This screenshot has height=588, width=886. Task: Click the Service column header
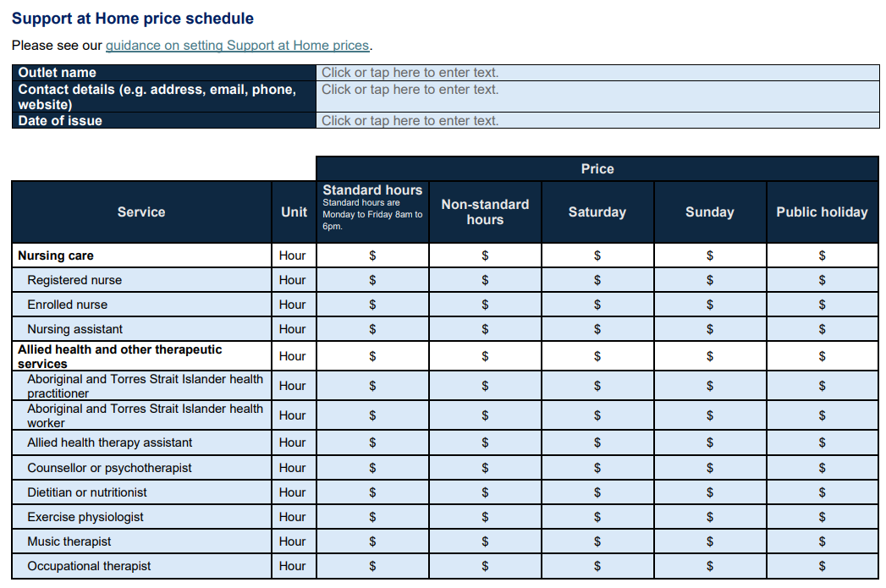click(x=141, y=212)
